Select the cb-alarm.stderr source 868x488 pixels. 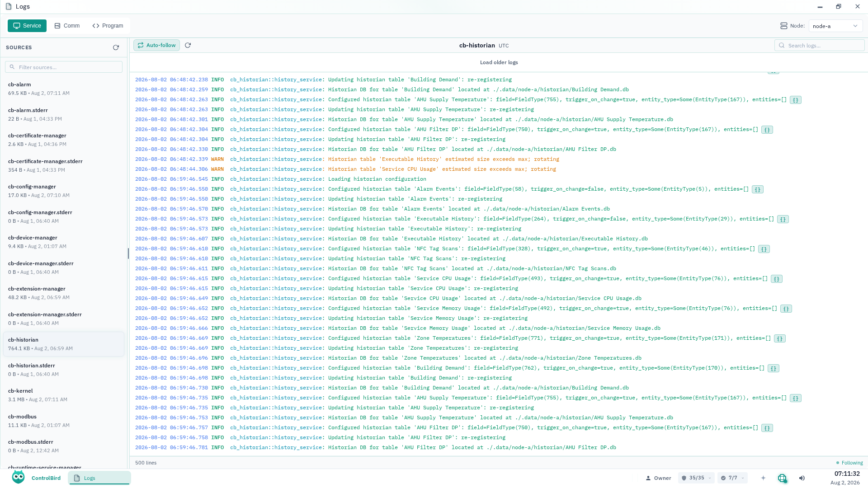pyautogui.click(x=64, y=114)
